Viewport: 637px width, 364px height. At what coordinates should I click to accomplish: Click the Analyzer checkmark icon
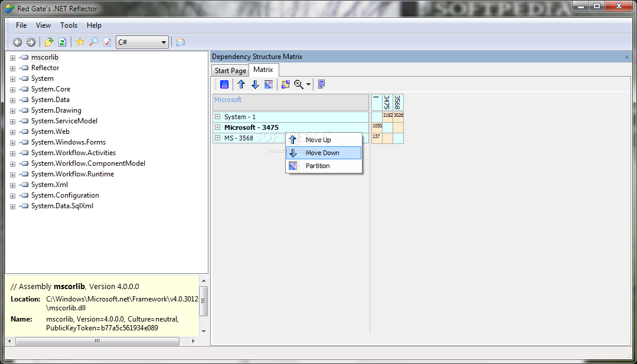(107, 42)
